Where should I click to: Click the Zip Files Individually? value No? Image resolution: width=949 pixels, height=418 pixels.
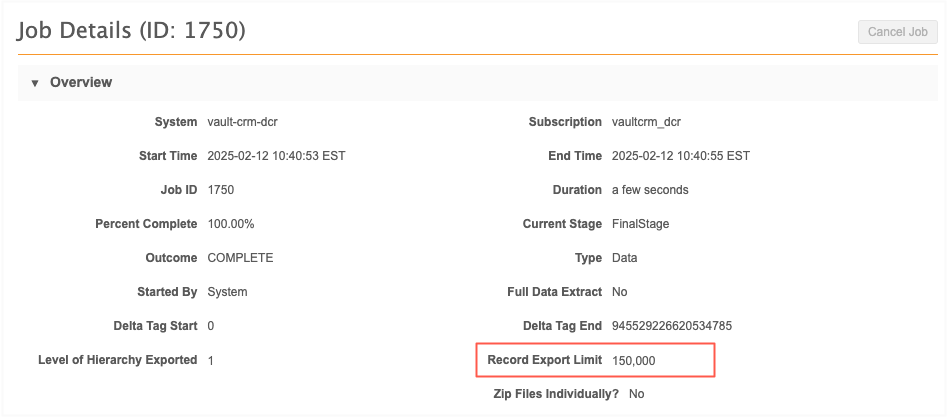(637, 394)
